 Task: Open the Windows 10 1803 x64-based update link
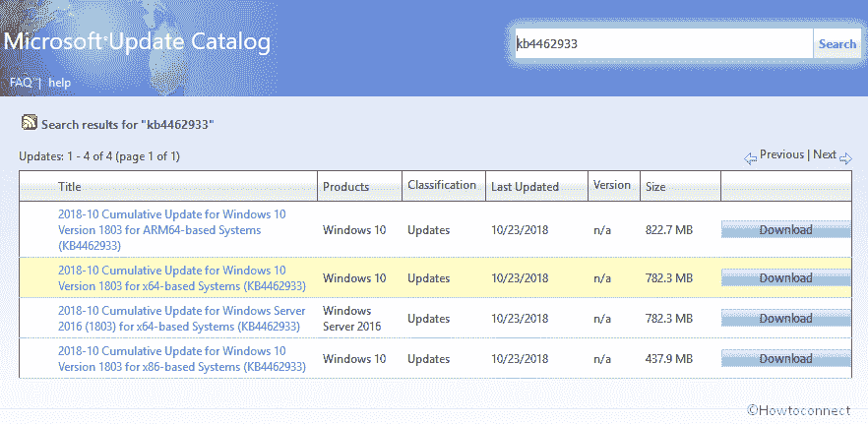[x=181, y=278]
